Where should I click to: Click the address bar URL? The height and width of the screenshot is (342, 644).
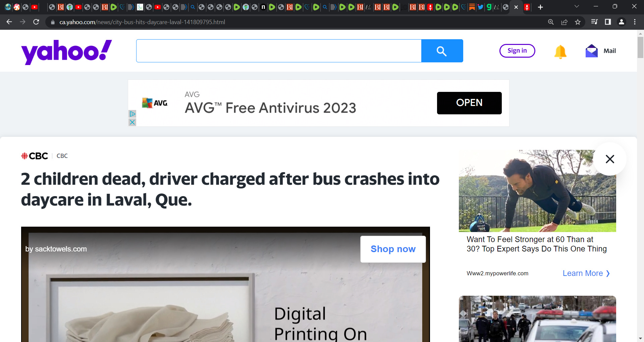point(142,22)
